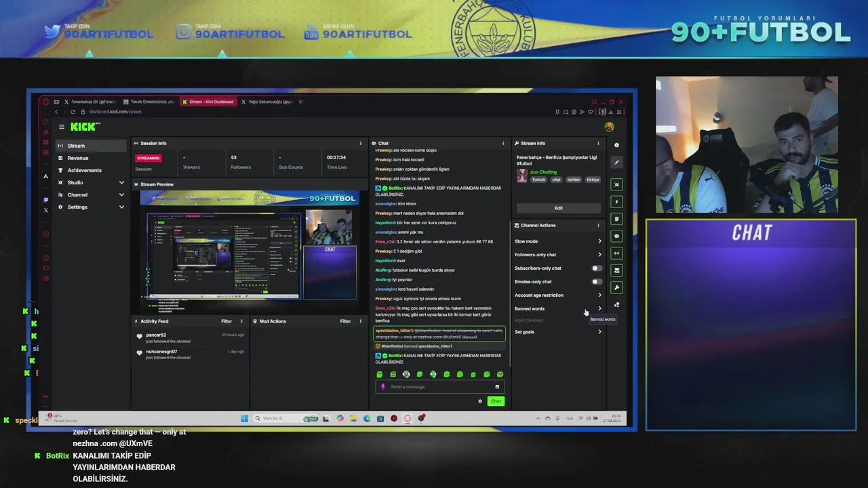Open Banned words arrow
Viewport: 868px width, 488px height.
pos(599,309)
